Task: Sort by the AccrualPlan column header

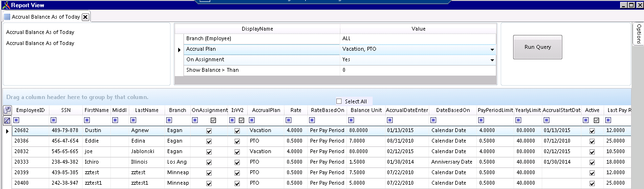Action: point(266,110)
